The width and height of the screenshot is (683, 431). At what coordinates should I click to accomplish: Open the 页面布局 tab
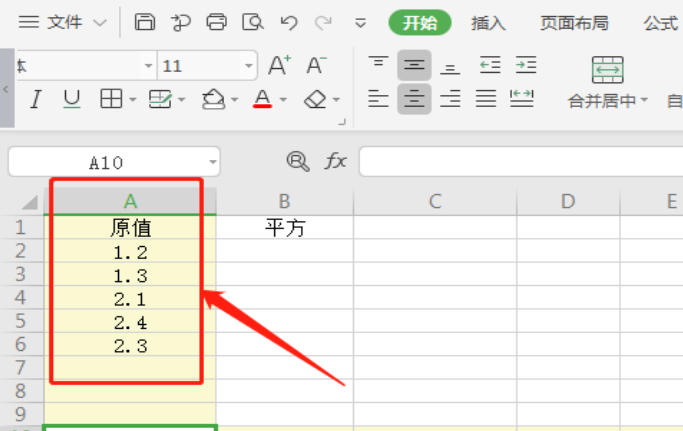coord(574,23)
